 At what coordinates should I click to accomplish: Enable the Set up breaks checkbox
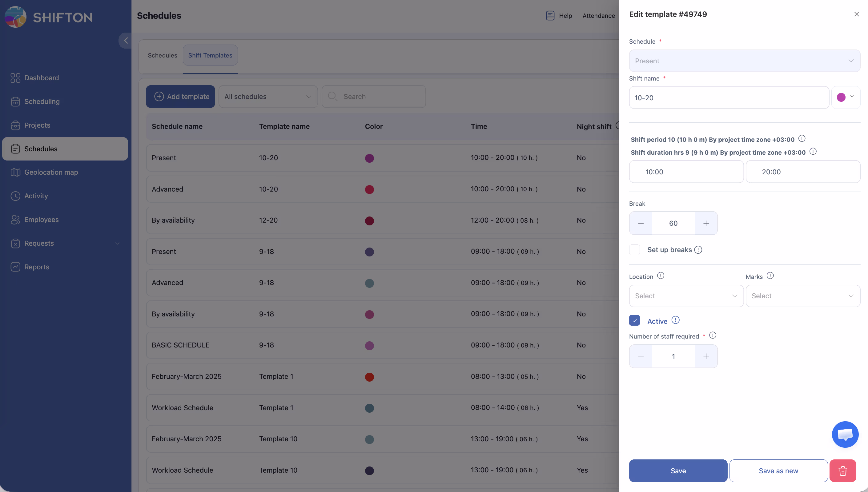(634, 250)
